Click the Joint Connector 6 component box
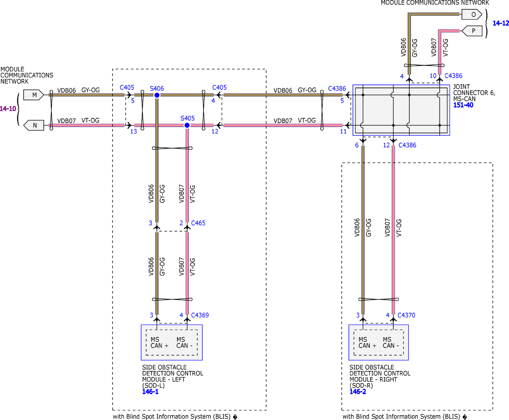 [x=401, y=110]
